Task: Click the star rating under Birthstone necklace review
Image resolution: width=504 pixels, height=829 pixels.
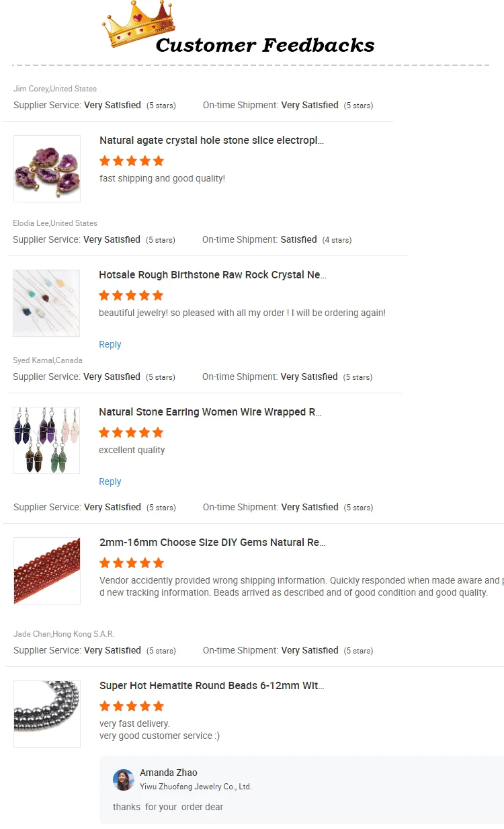Action: click(x=131, y=296)
